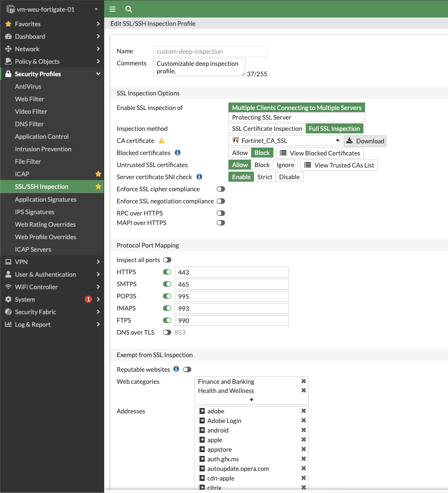Click View Trusted CAs List button
The image size is (448, 493).
[x=339, y=165]
